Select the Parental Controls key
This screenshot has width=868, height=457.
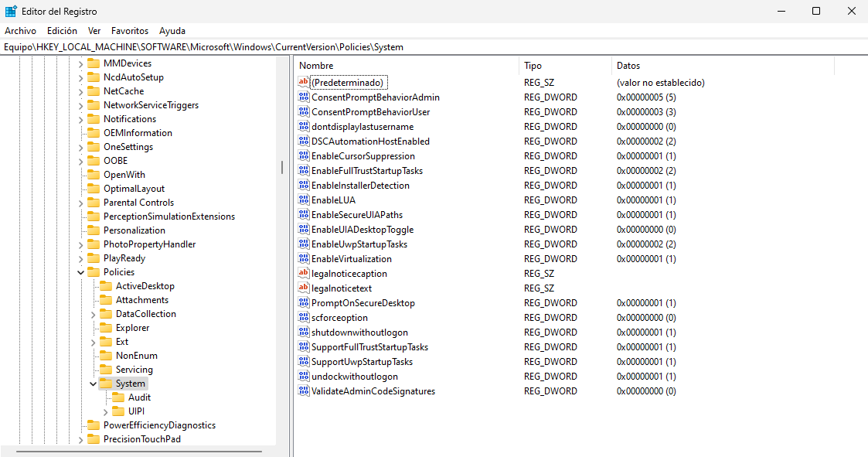(138, 203)
